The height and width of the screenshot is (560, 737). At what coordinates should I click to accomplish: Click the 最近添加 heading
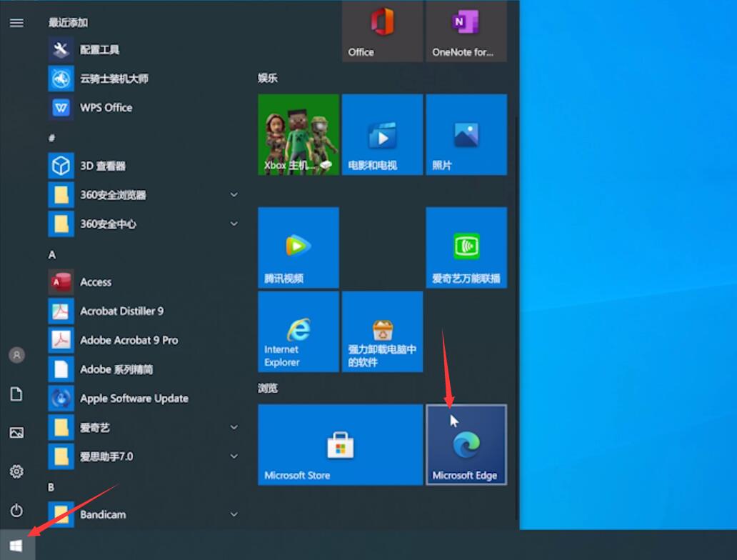(68, 23)
